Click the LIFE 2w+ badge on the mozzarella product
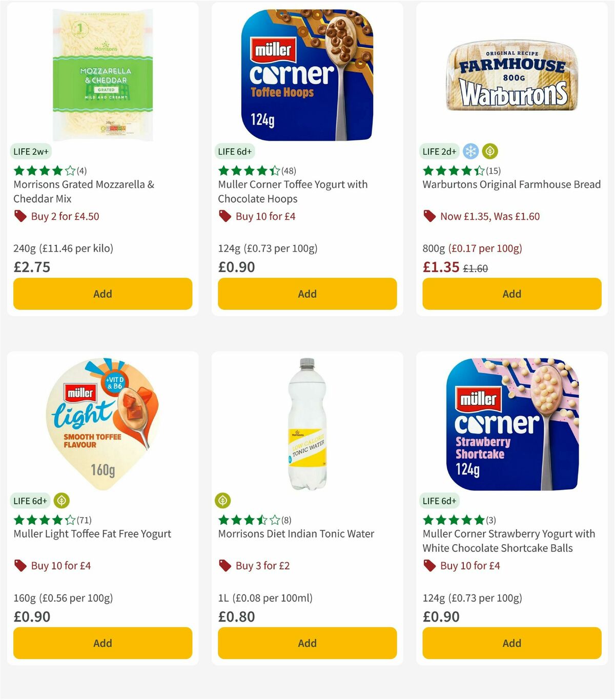Image resolution: width=615 pixels, height=700 pixels. pos(31,151)
